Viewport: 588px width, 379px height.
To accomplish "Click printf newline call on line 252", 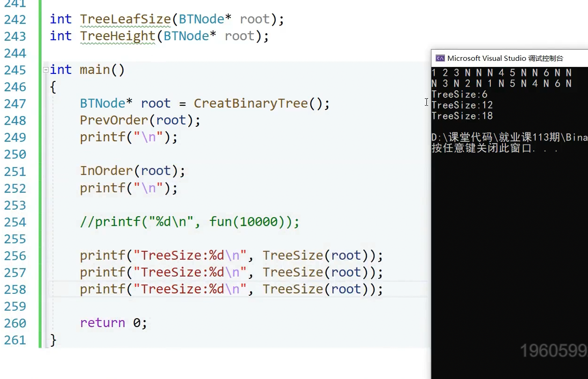I will point(129,188).
